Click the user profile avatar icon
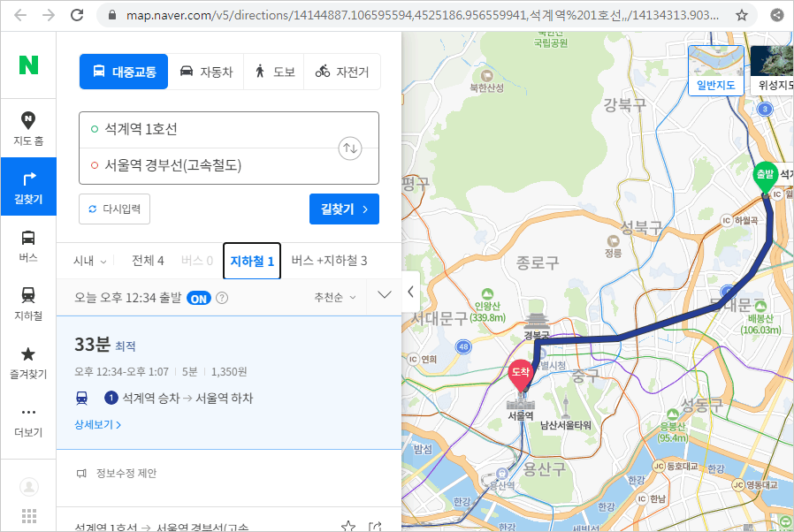The image size is (794, 532). pyautogui.click(x=29, y=487)
